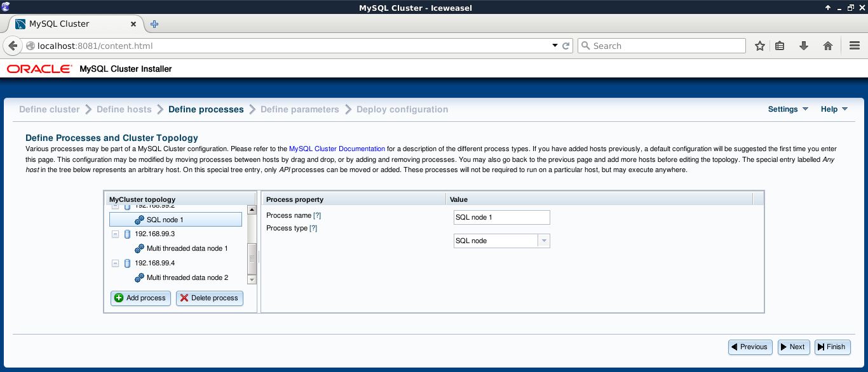Open the Process type dropdown
This screenshot has height=372, width=868.
[x=543, y=241]
